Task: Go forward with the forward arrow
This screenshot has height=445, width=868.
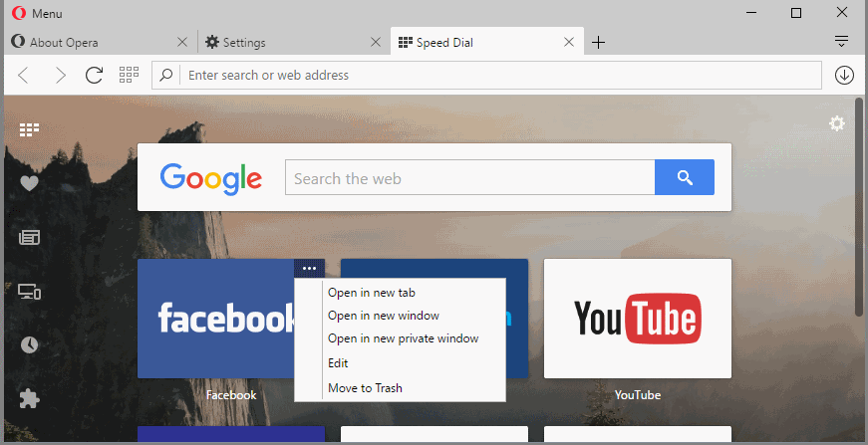Action: pyautogui.click(x=60, y=75)
